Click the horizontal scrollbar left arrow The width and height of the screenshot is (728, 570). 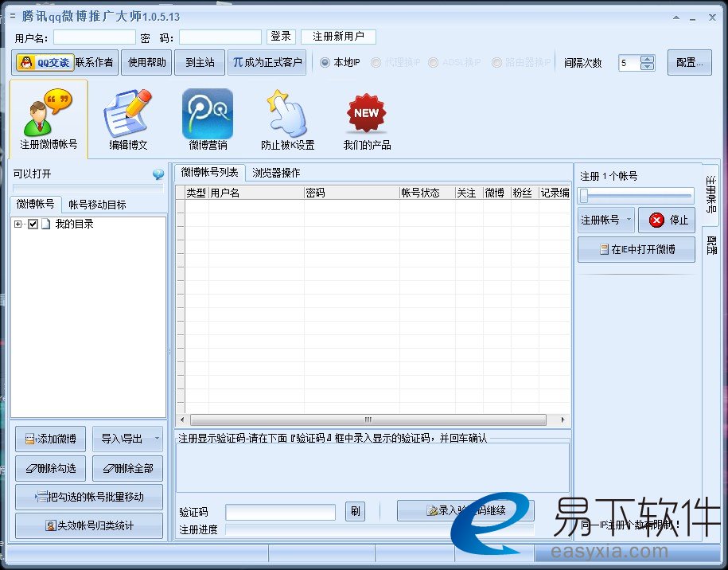tap(182, 420)
